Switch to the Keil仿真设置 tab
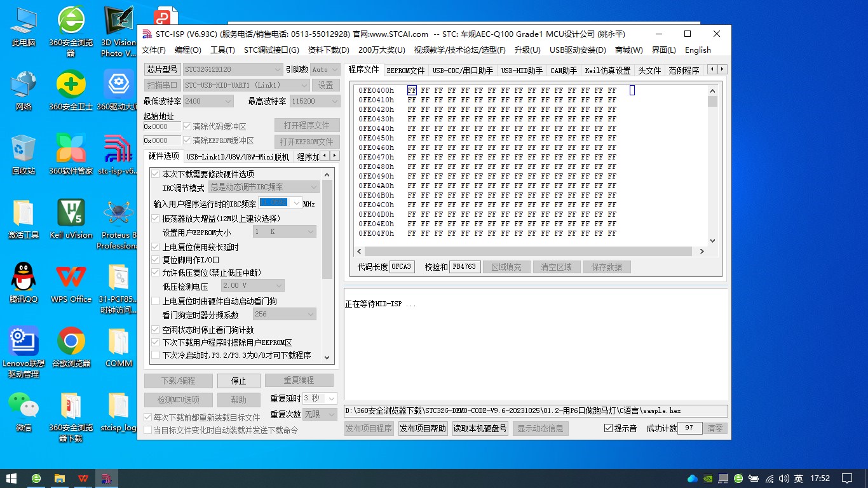This screenshot has height=488, width=868. pos(607,71)
